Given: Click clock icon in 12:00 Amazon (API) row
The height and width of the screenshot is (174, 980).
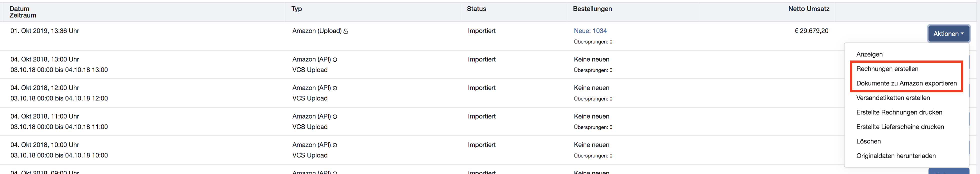Looking at the screenshot, I should click(335, 88).
